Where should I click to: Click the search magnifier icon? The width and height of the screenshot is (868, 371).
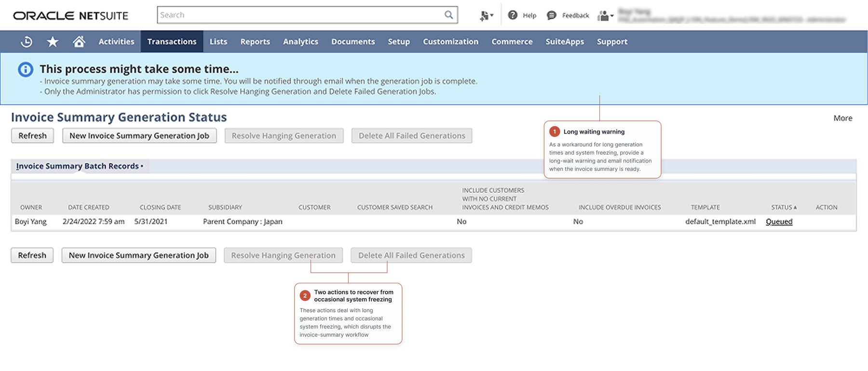(448, 15)
